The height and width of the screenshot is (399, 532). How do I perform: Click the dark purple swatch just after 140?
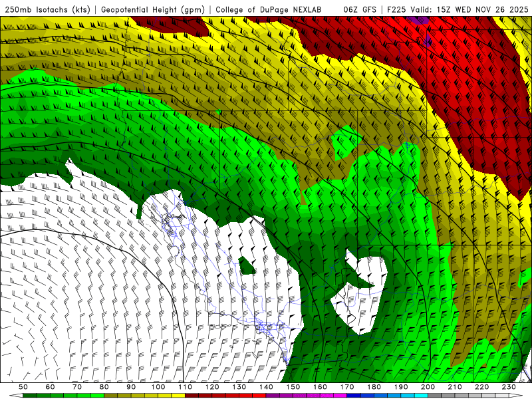[x=273, y=396]
